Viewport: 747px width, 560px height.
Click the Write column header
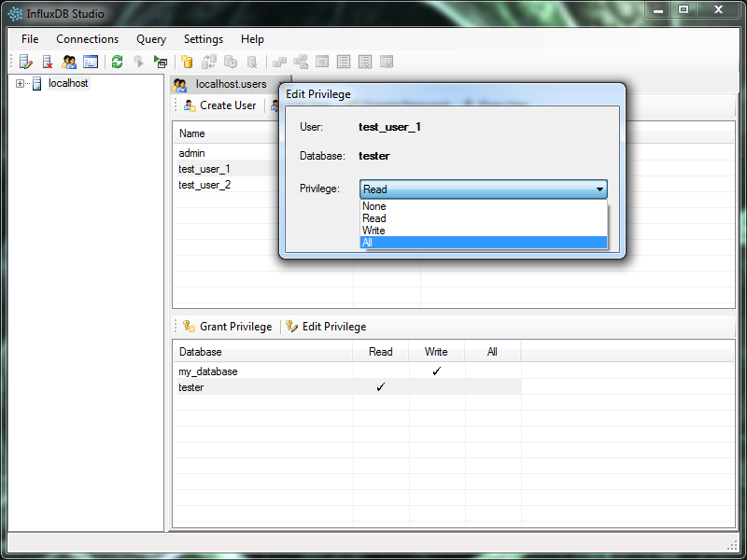pos(436,352)
